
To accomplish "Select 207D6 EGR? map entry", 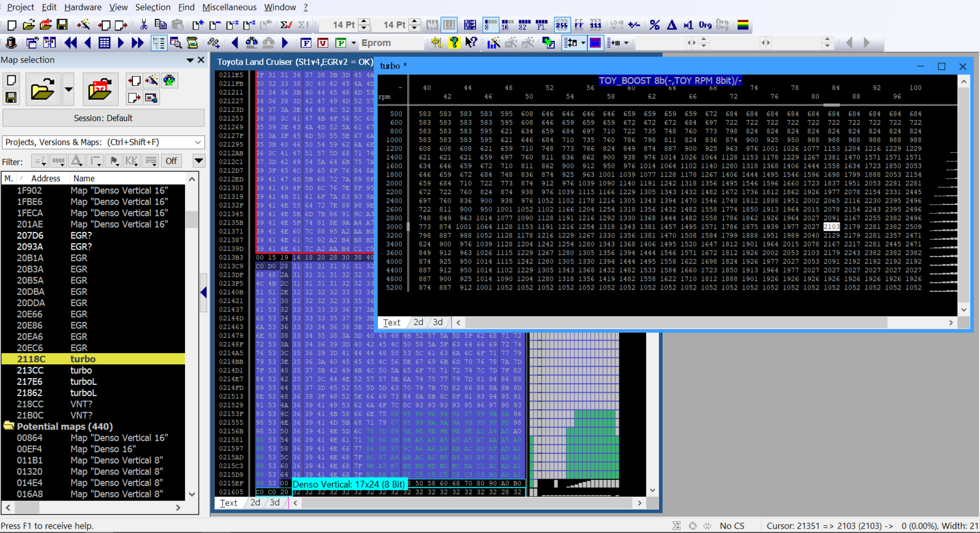I will [x=93, y=235].
